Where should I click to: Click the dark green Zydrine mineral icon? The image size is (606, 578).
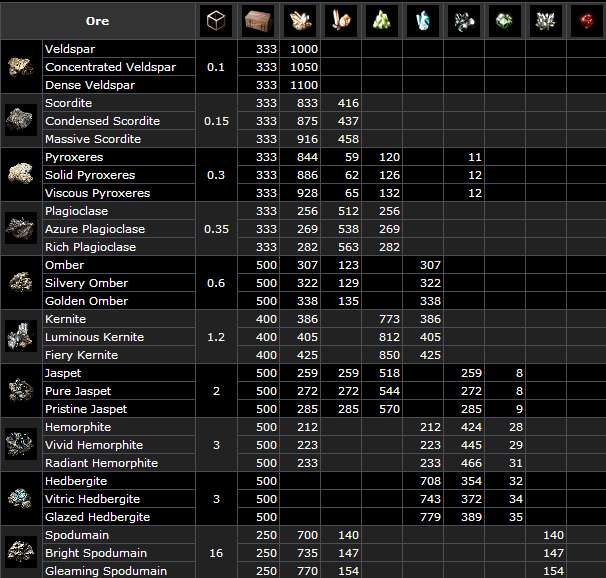(504, 20)
